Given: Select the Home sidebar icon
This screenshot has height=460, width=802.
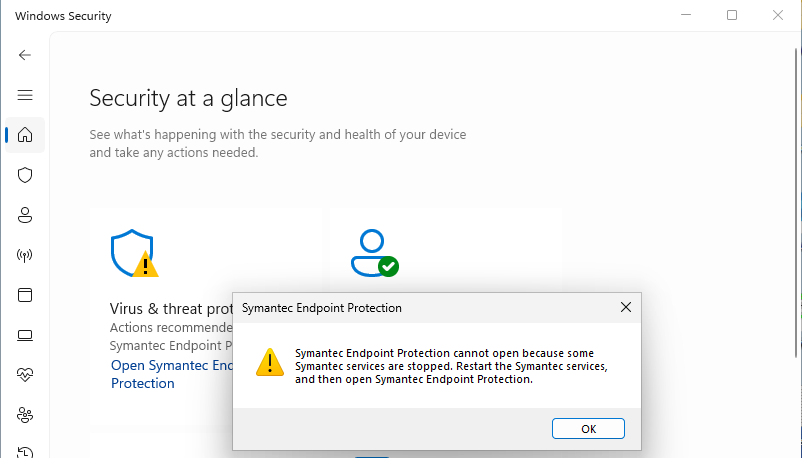Looking at the screenshot, I should pyautogui.click(x=25, y=135).
